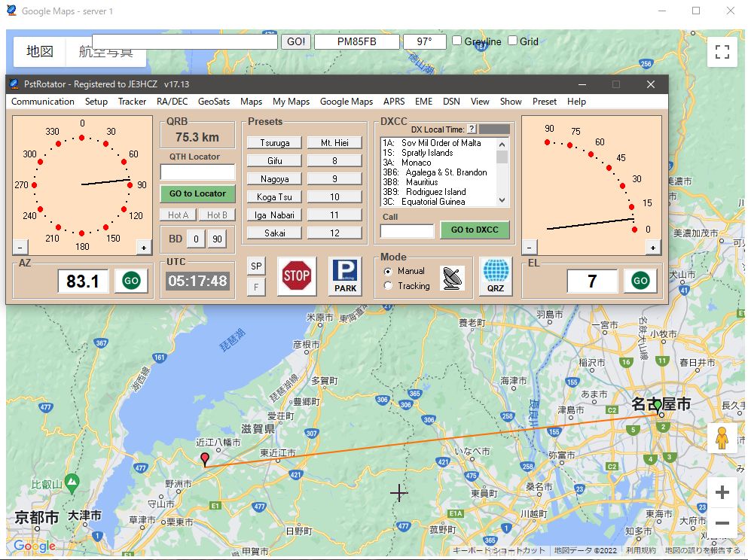Click the satellite dish icon
Viewport: 748px width, 560px height.
(x=452, y=278)
